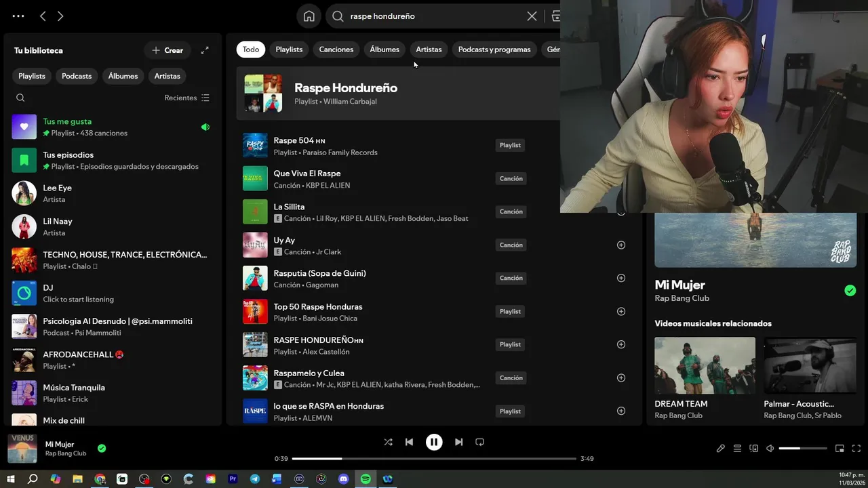Screen dimensions: 868x488
Task: Add Top 50 Raspe Honduras to library
Action: 620,311
